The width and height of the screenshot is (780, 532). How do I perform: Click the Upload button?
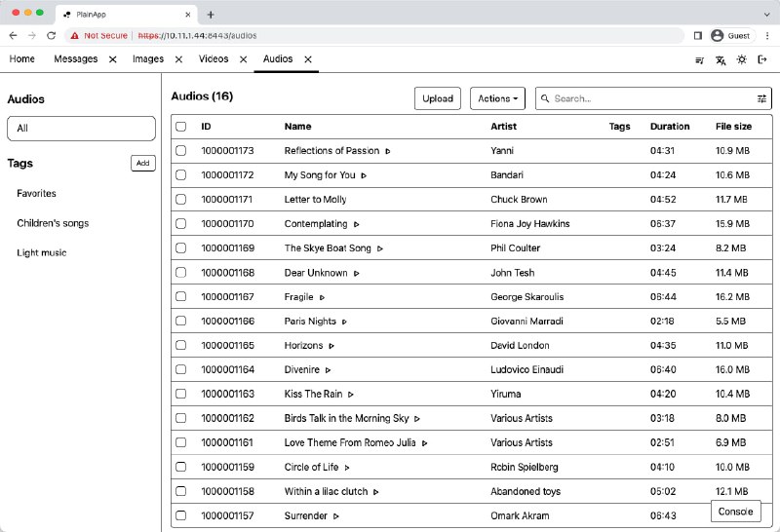(438, 98)
